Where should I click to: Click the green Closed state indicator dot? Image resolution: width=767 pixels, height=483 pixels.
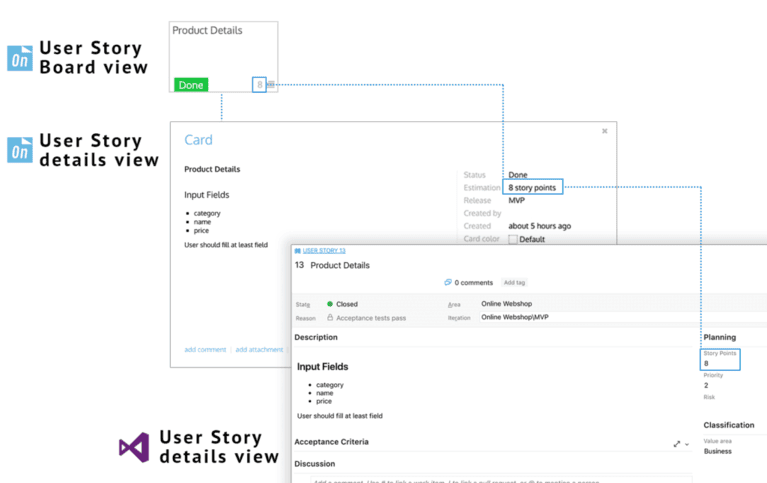330,304
